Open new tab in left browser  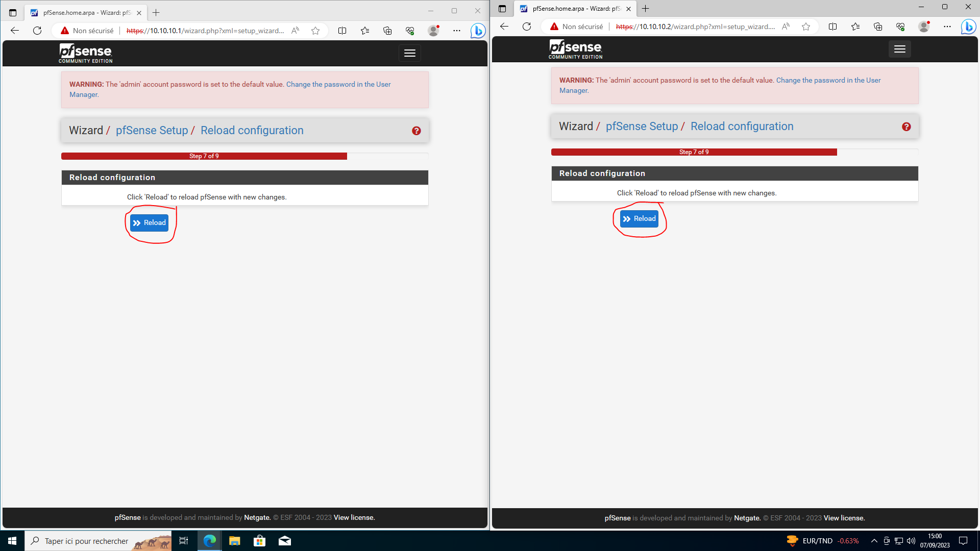156,13
